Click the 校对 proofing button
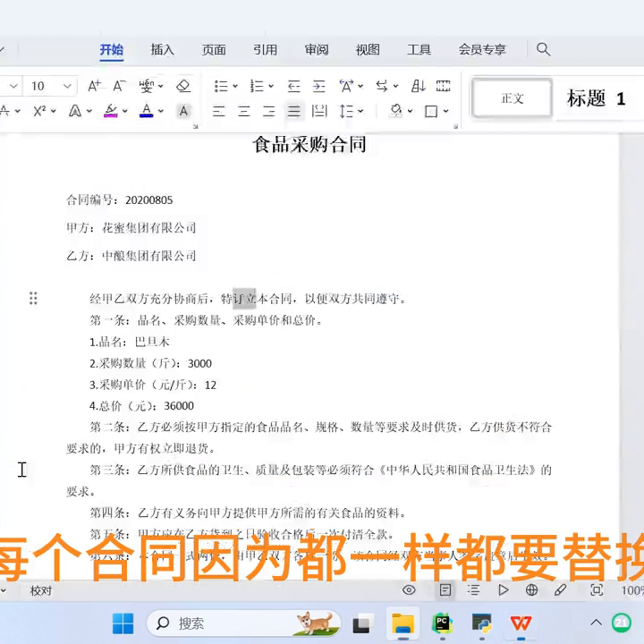Viewport: 644px width, 644px height. click(41, 590)
